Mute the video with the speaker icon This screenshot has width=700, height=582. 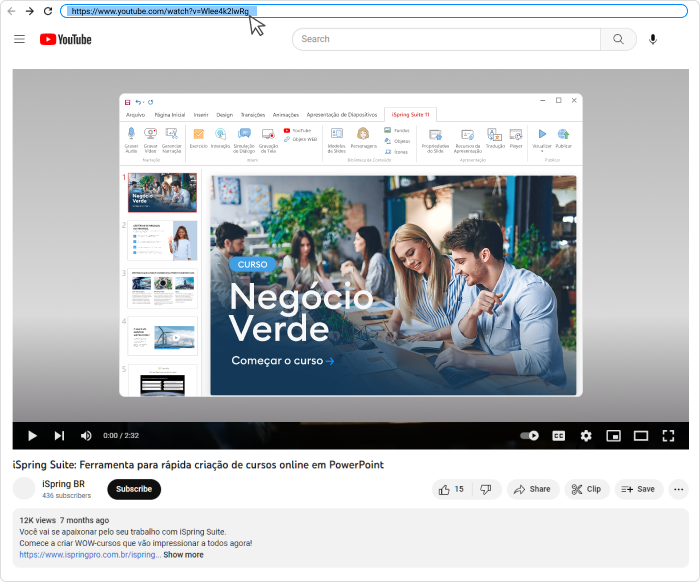pos(86,436)
